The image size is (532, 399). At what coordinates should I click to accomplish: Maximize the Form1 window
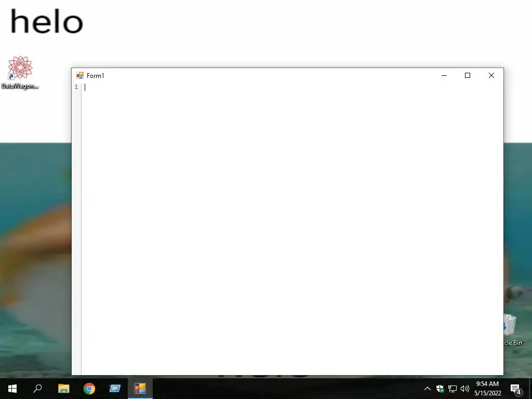[x=468, y=75]
